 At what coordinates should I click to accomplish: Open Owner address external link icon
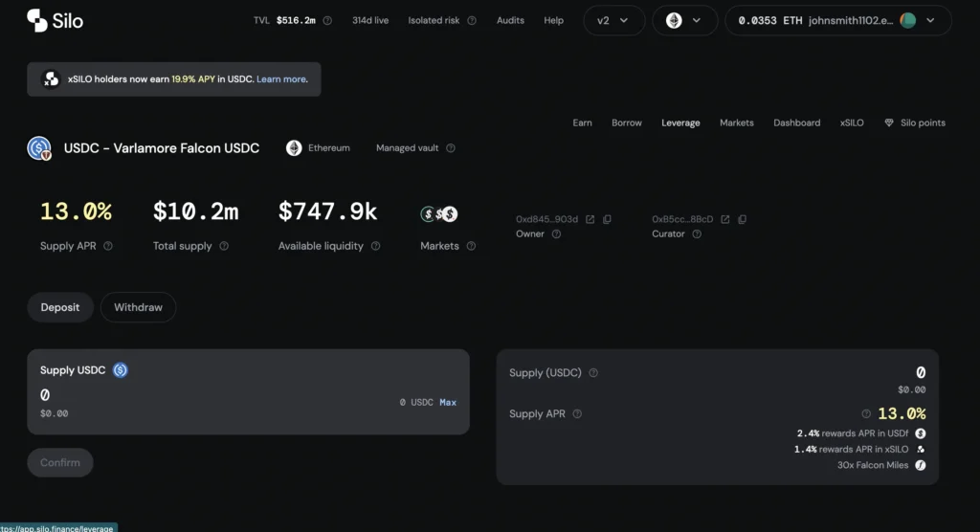590,219
